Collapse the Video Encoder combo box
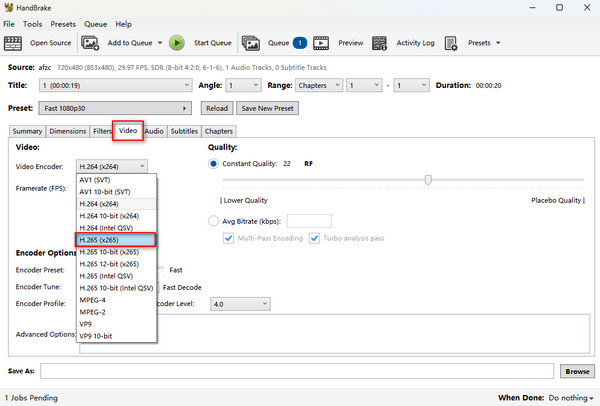The height and width of the screenshot is (406, 600). [112, 166]
